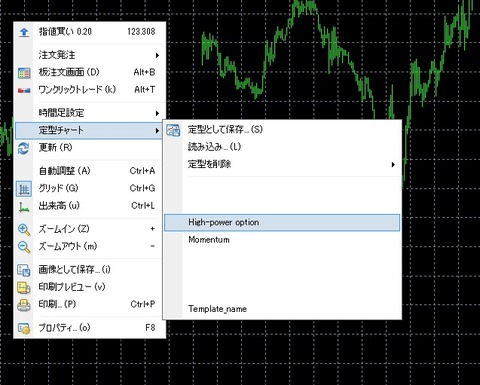The image size is (480, 385).
Task: Choose 更新 (R) menu entry
Action: pos(89,148)
